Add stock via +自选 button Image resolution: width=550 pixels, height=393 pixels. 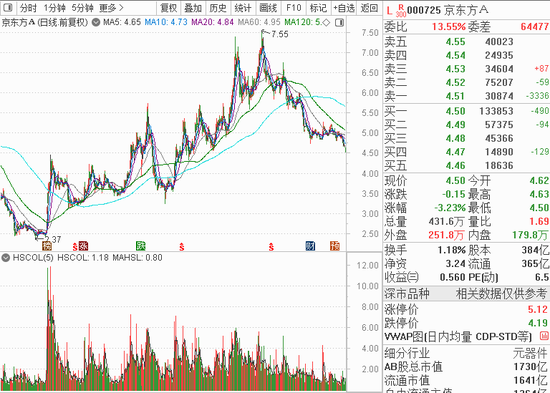point(344,7)
